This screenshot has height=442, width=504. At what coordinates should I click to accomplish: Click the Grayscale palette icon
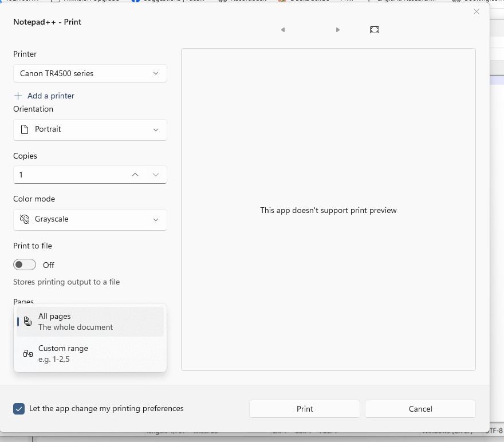click(x=25, y=219)
